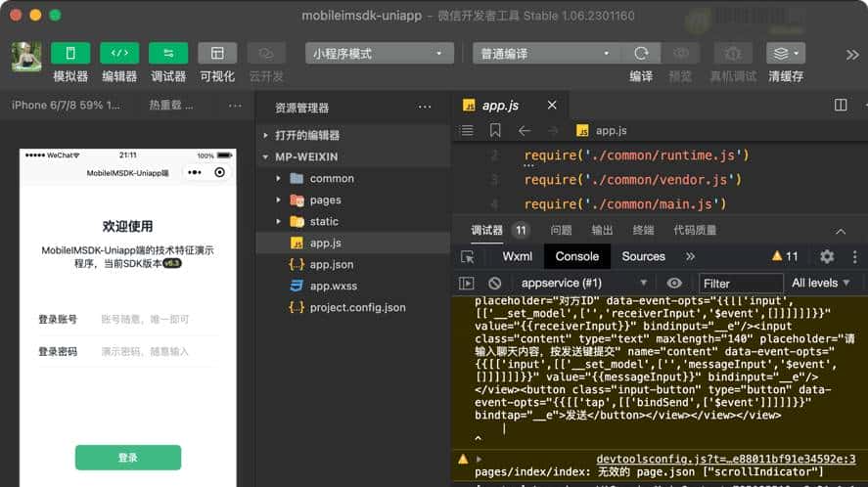Click the 热重载 hot reload option
The width and height of the screenshot is (868, 487).
[171, 106]
